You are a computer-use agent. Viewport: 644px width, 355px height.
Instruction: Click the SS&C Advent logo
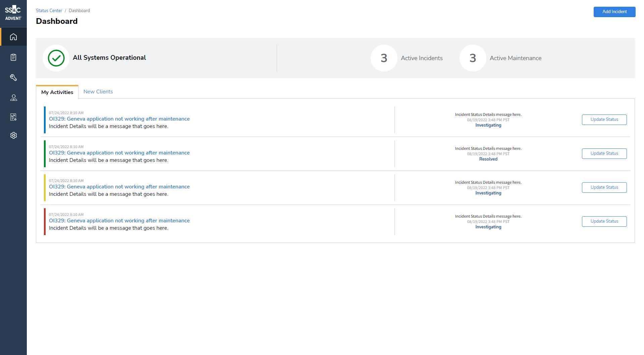click(13, 13)
